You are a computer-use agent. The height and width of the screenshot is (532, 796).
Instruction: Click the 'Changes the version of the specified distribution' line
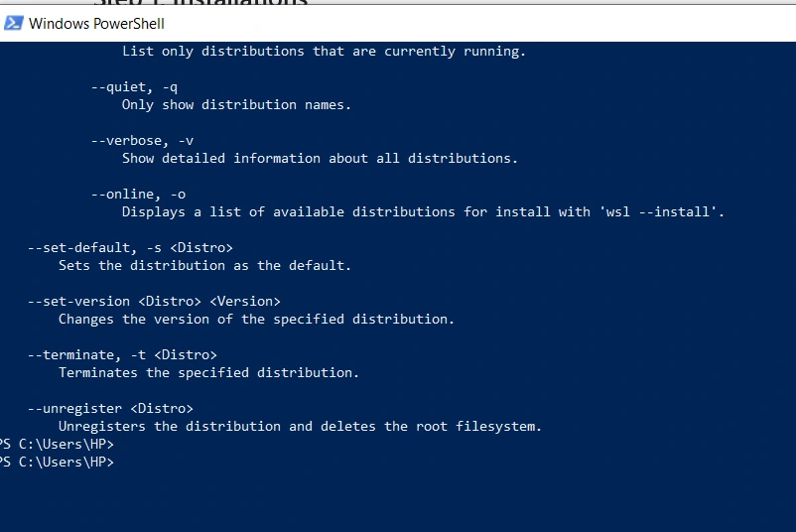(x=256, y=319)
